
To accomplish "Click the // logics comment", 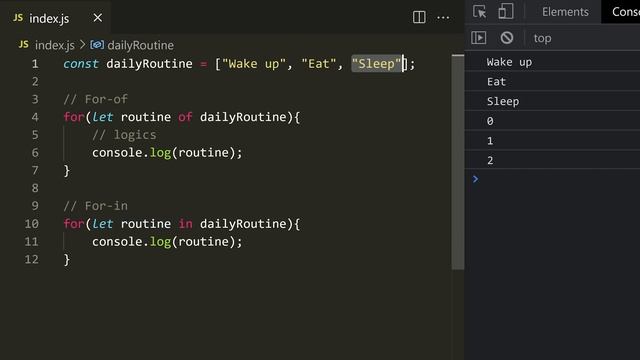I will pos(124,135).
